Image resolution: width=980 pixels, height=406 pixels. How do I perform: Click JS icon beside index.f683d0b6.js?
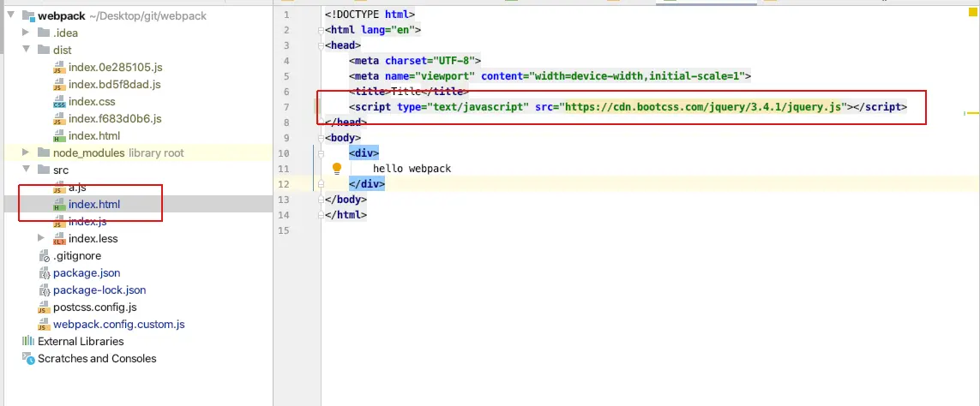point(59,119)
